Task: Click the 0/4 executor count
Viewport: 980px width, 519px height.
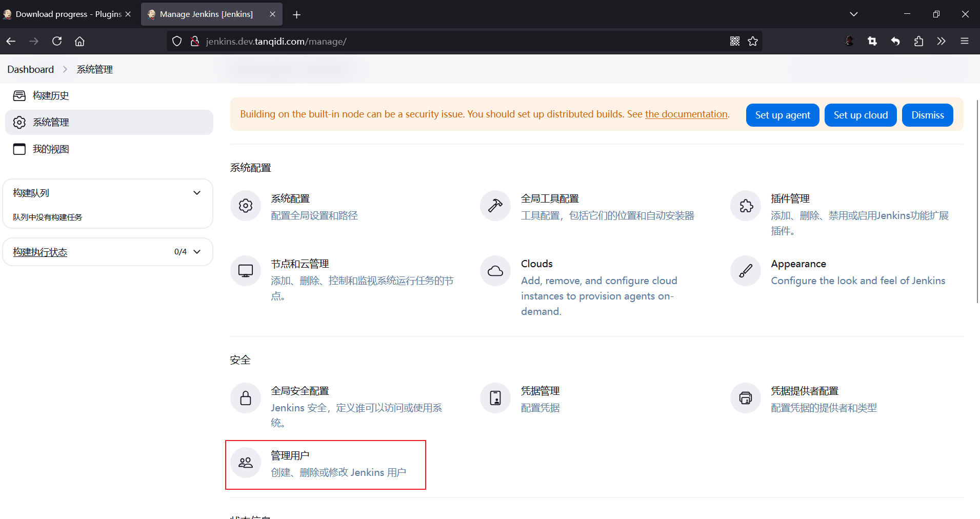Action: (181, 252)
